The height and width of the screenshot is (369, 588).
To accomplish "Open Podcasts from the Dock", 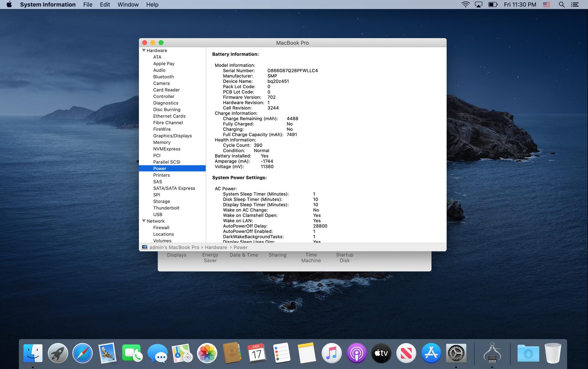I will click(356, 353).
